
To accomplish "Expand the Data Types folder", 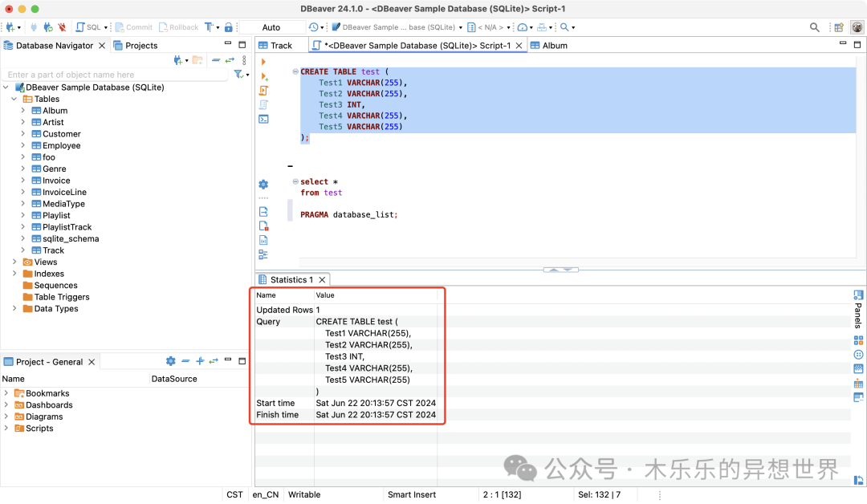I will (14, 308).
